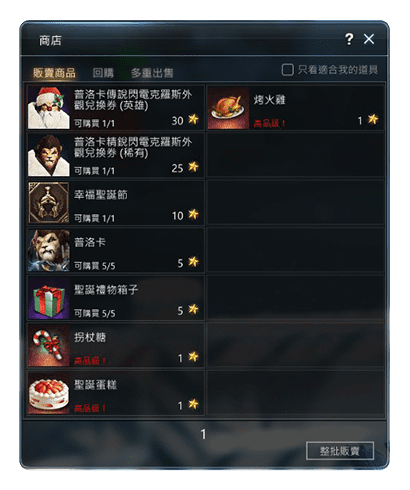Click the Santa Claus skin voucher icon
The width and height of the screenshot is (410, 490).
(49, 108)
